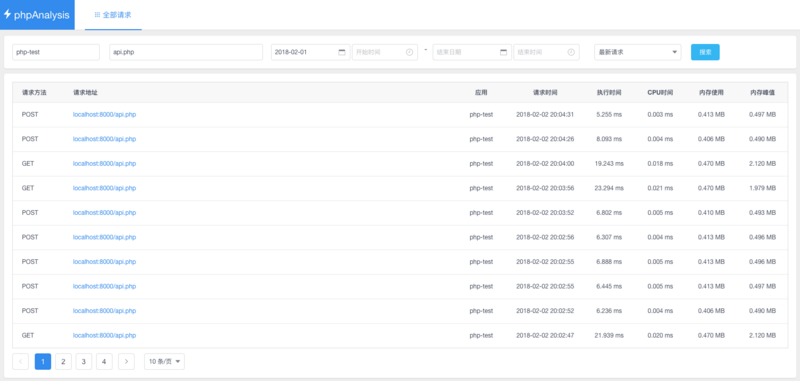800x381 pixels.
Task: Click the clock icon in start time field
Action: 409,52
